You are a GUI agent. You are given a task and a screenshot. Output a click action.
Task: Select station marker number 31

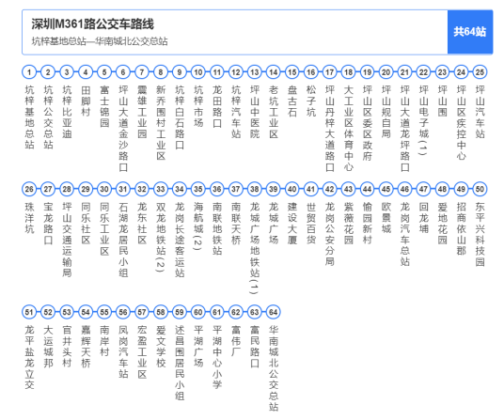pos(123,189)
